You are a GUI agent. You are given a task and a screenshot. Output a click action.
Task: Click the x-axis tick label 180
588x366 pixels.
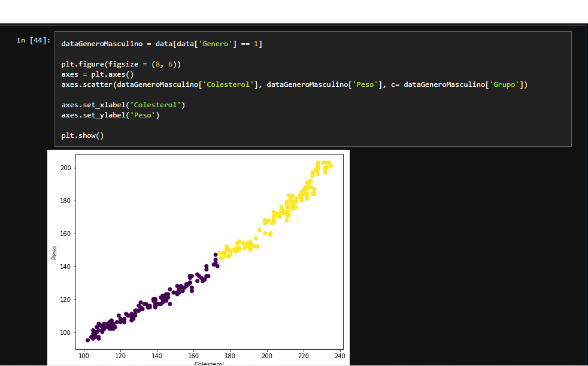pyautogui.click(x=230, y=355)
